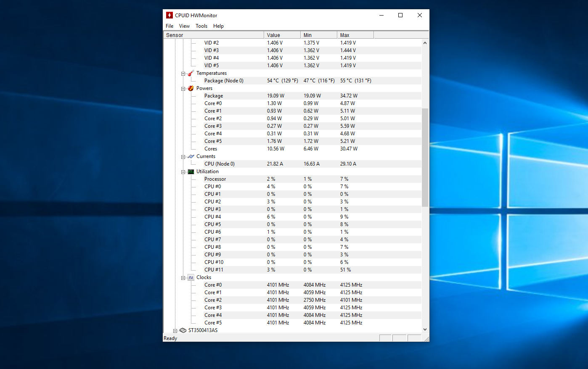Collapse the Temperatures tree node
The height and width of the screenshot is (369, 588).
pyautogui.click(x=183, y=74)
